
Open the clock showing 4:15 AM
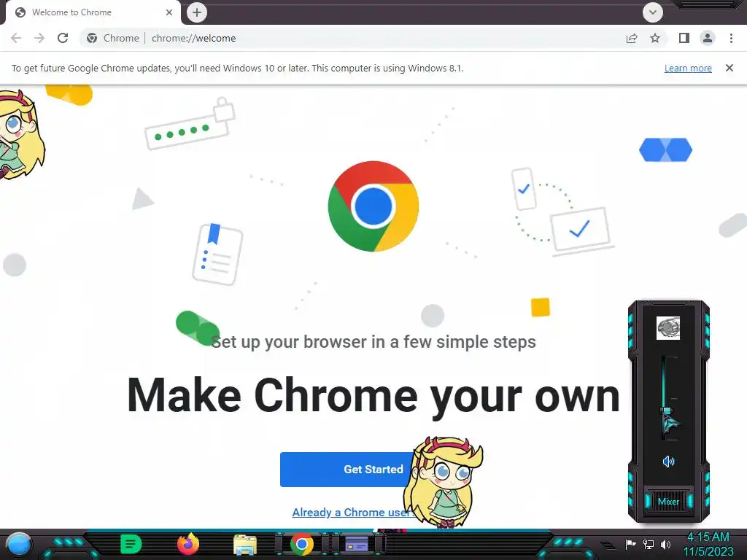point(708,544)
